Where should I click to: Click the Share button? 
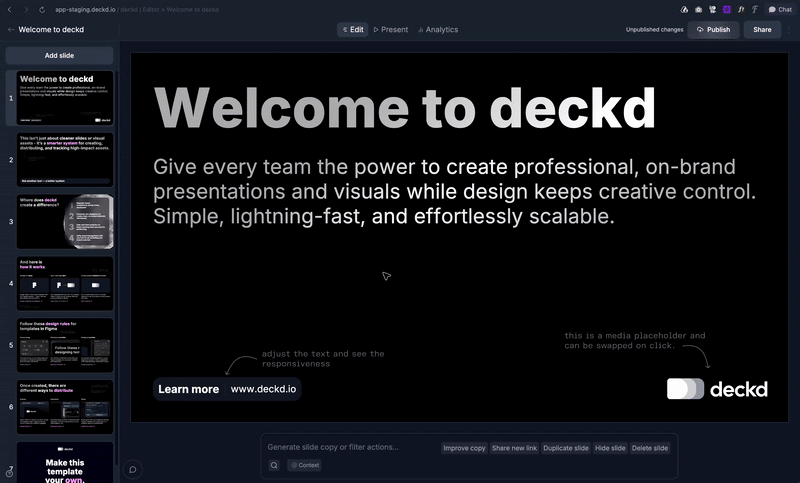point(762,30)
